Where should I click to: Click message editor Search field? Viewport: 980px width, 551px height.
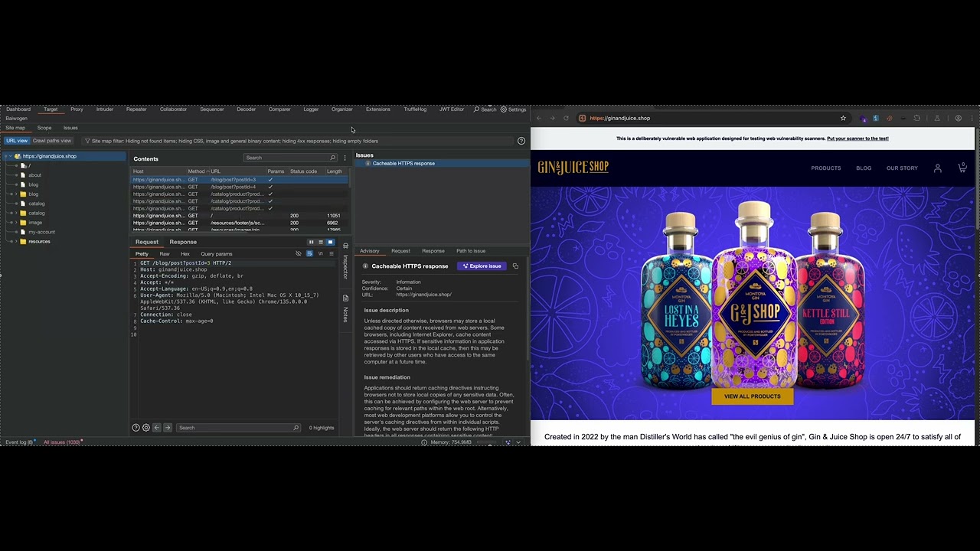[x=237, y=428]
